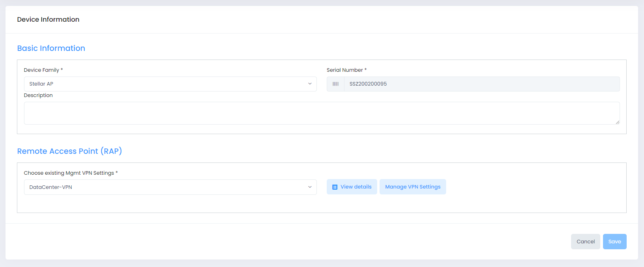This screenshot has height=267, width=644.
Task: Click inside the Description text area
Action: (x=321, y=113)
